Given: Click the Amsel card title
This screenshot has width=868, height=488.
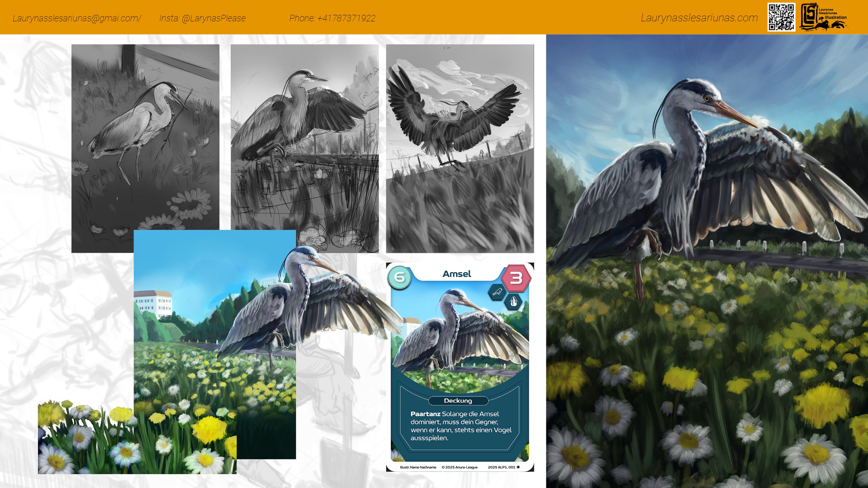Looking at the screenshot, I should [x=457, y=274].
